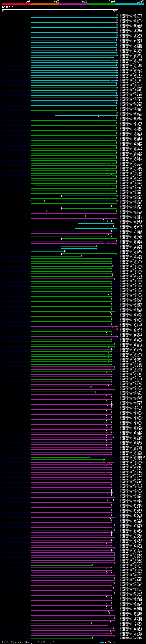This screenshot has height=644, width=146.
Task: Select hit label UniRef100_A2Q3Q9
Action: [131, 87]
